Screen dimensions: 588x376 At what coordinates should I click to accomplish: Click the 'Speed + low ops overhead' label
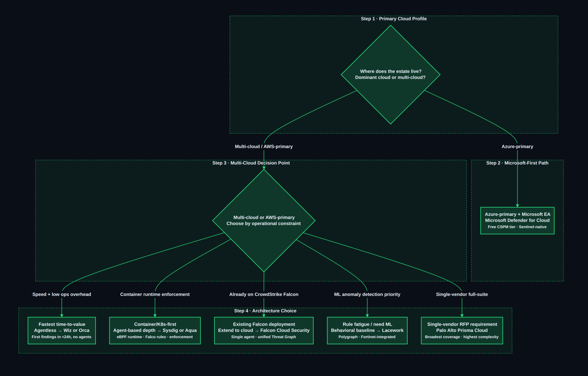coord(62,295)
